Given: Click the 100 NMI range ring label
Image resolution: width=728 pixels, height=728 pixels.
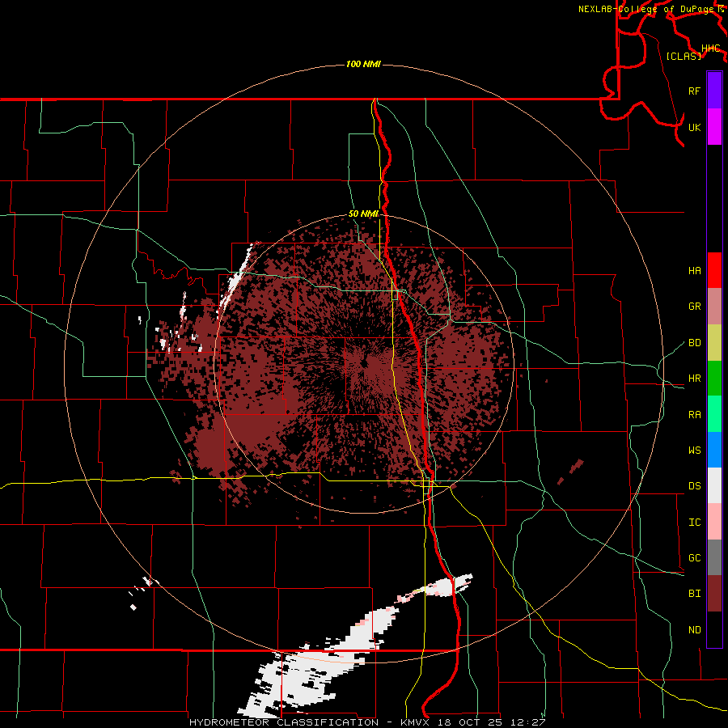Looking at the screenshot, I should point(363,64).
